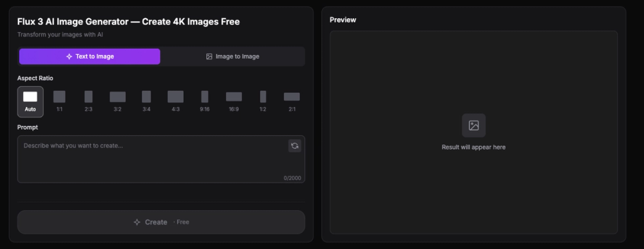Image resolution: width=644 pixels, height=249 pixels.
Task: Choose the 3:4 aspect ratio
Action: click(146, 102)
